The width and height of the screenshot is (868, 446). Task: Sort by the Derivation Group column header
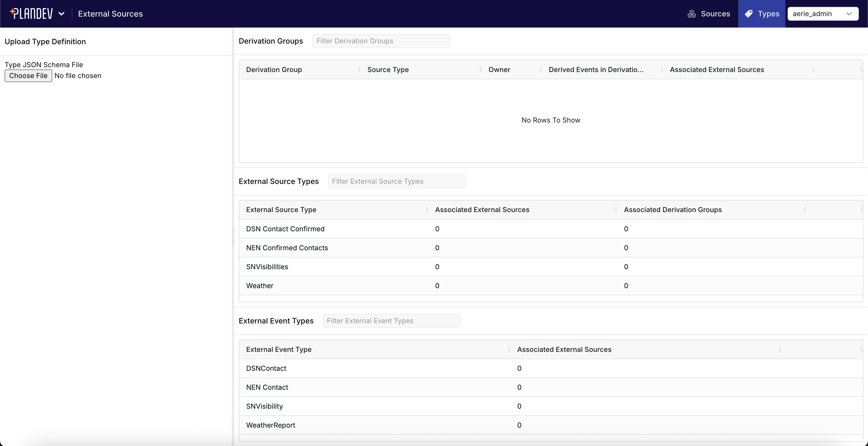click(274, 70)
